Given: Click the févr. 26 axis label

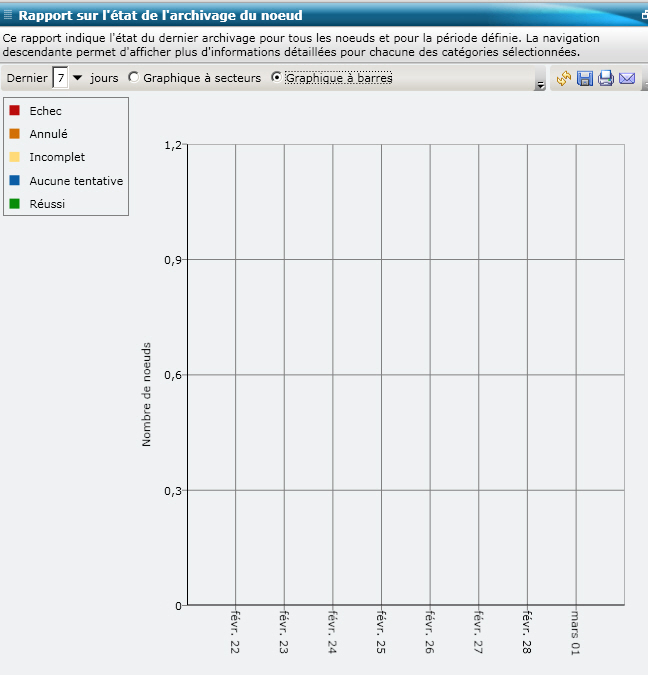Looking at the screenshot, I should (x=430, y=632).
